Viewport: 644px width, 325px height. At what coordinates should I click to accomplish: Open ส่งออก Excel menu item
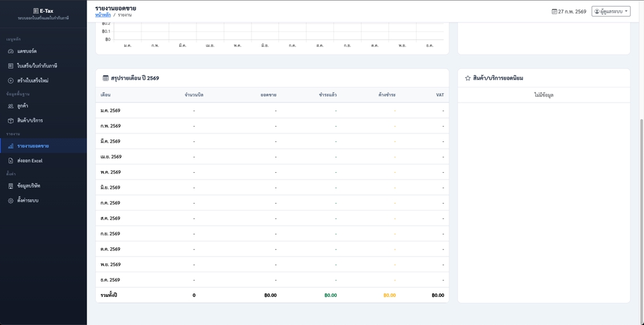pyautogui.click(x=30, y=161)
